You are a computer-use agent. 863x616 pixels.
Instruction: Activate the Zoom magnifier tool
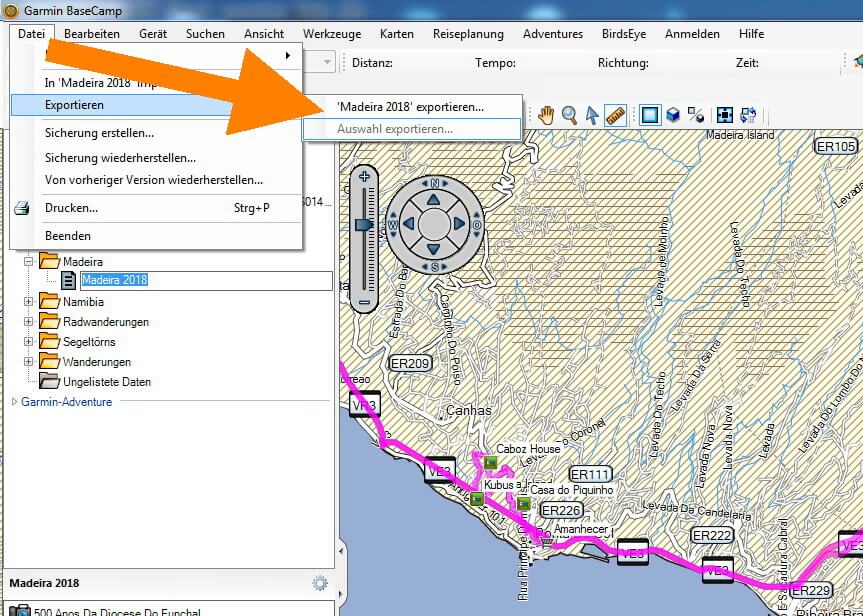[x=569, y=115]
